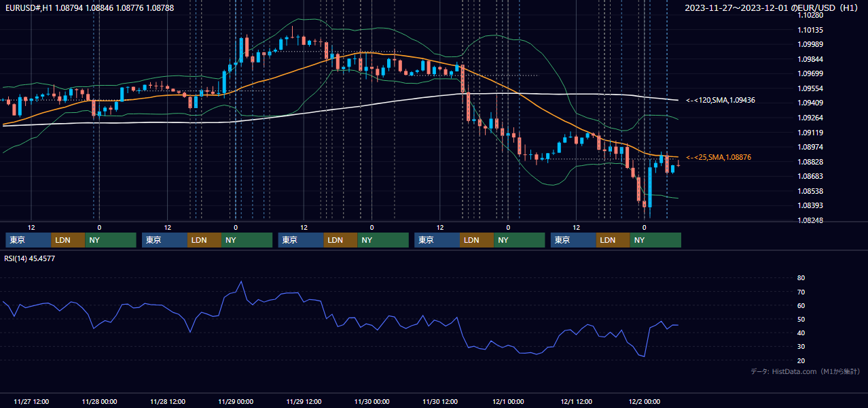The image size is (868, 408).
Task: Click price axis label 1.09119
Action: pos(810,133)
